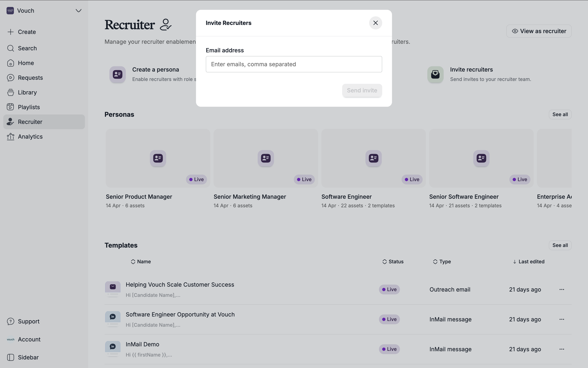
Task: Click the Live status of InMail Demo template
Action: (389, 349)
